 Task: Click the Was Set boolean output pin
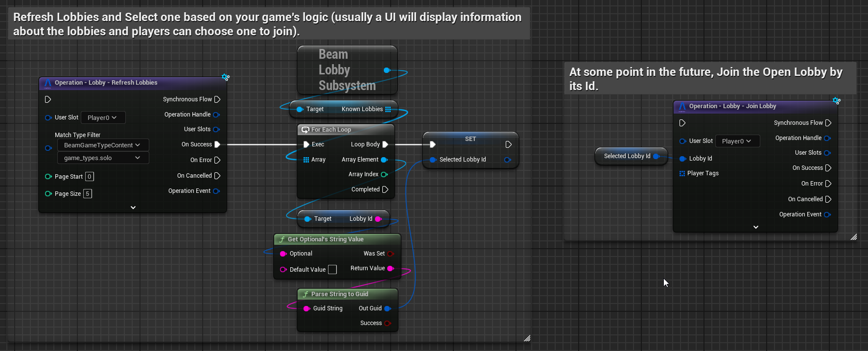pyautogui.click(x=390, y=254)
